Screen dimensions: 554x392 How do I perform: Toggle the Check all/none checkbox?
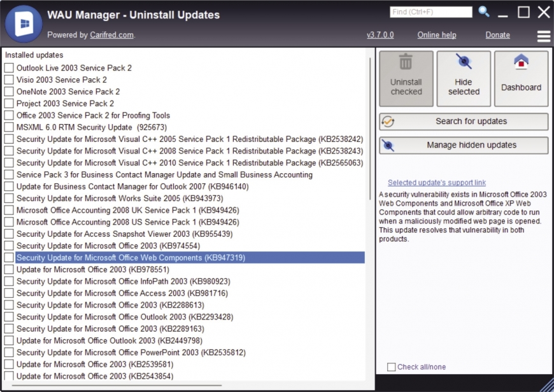point(391,367)
